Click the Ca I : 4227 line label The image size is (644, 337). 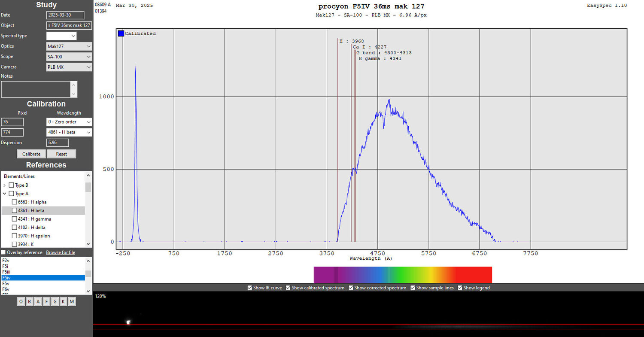370,47
